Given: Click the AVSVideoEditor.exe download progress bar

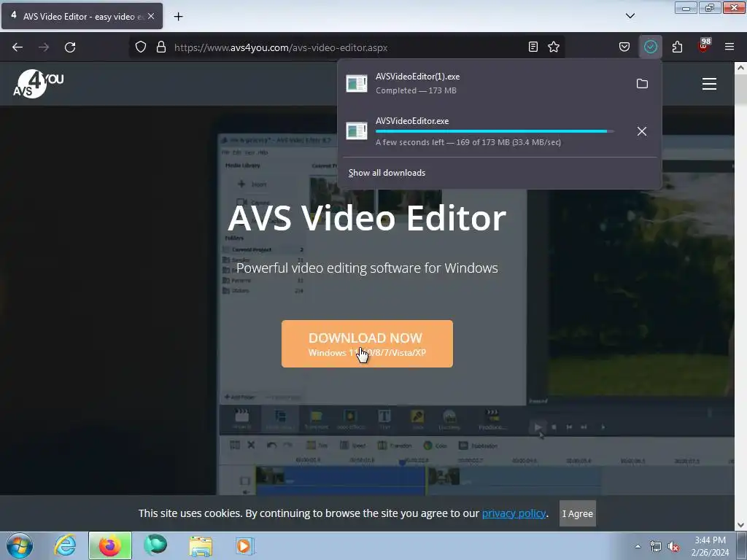Looking at the screenshot, I should tap(494, 131).
